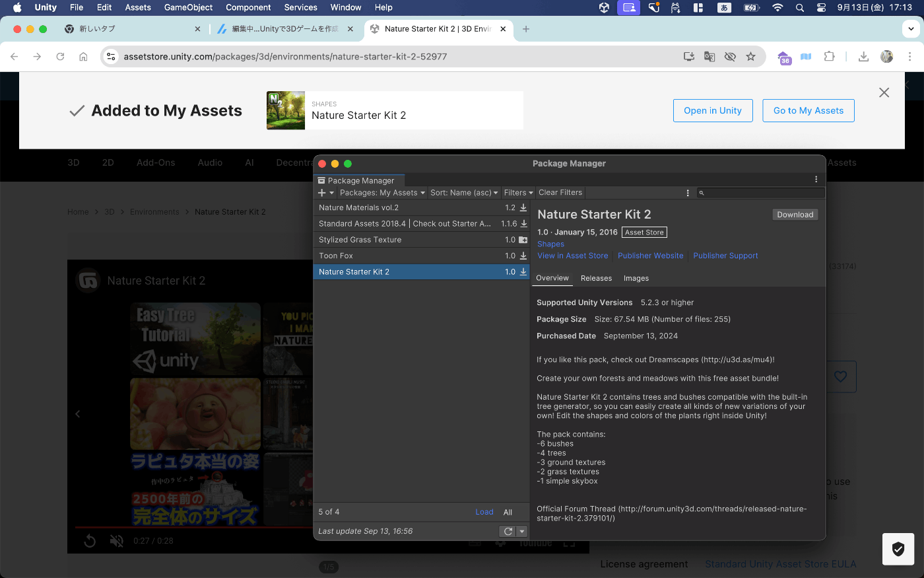Open the Sort: Name (asc) dropdown
The image size is (924, 578).
pos(464,193)
